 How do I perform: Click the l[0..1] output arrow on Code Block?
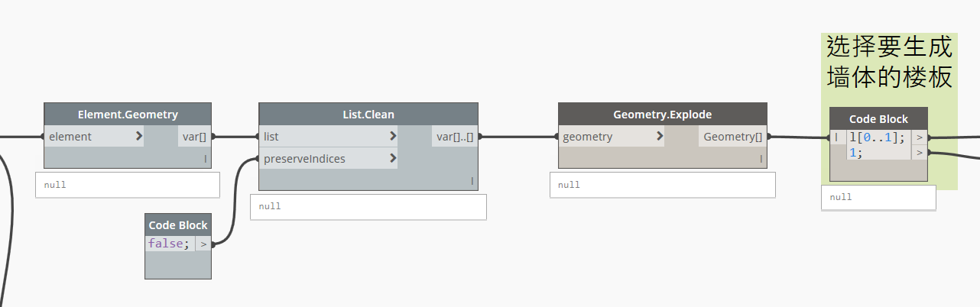coord(920,138)
